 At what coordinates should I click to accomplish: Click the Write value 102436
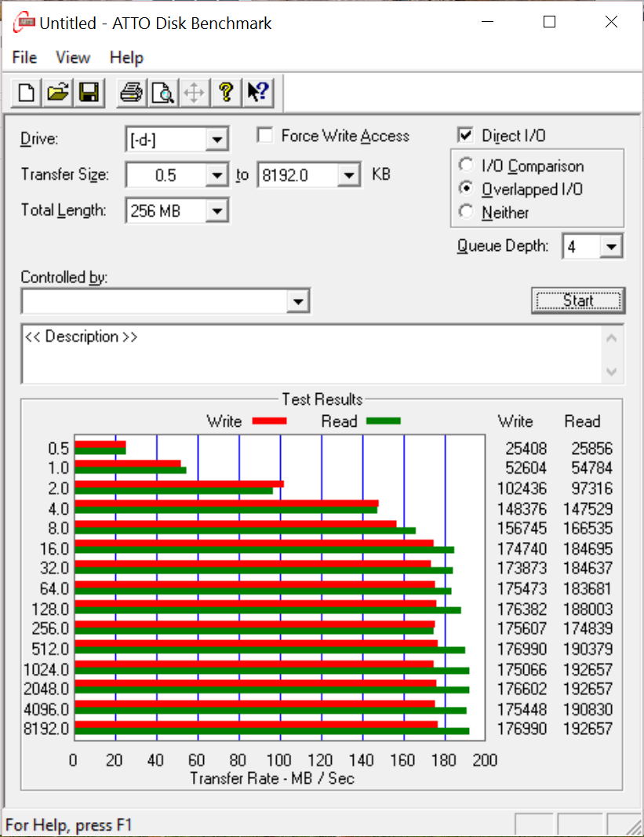pyautogui.click(x=522, y=489)
